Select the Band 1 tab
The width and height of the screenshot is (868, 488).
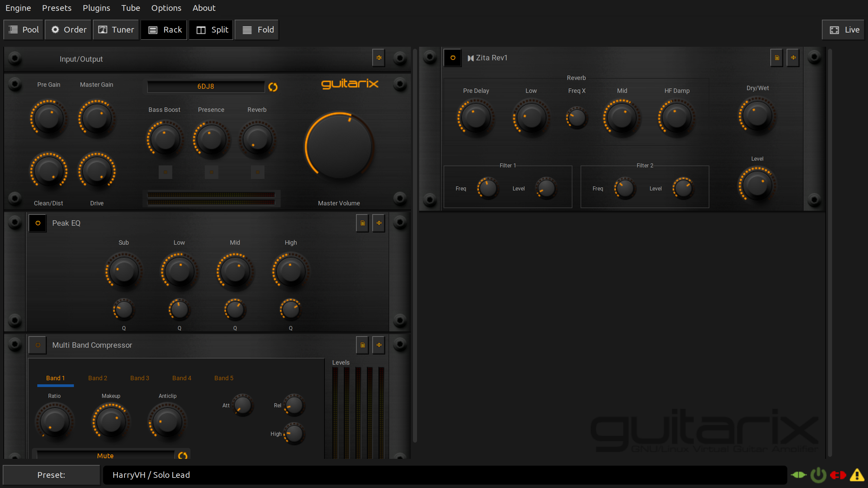coord(56,378)
